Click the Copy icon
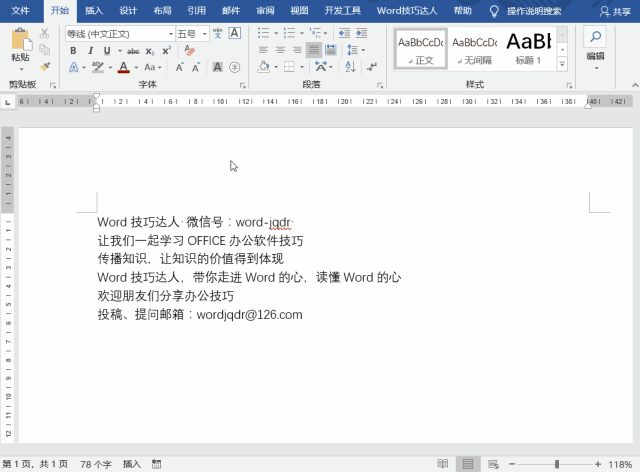This screenshot has height=472, width=640. point(44,50)
